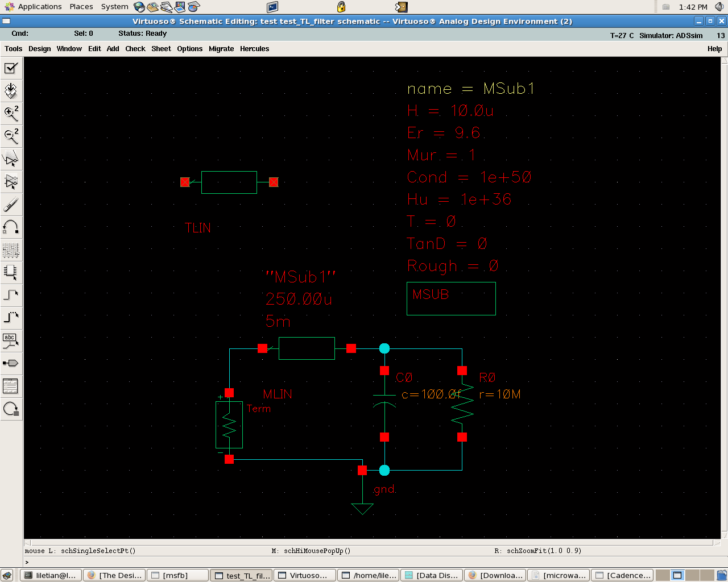Click the Save schematic icon
Image resolution: width=728 pixels, height=582 pixels.
(11, 91)
